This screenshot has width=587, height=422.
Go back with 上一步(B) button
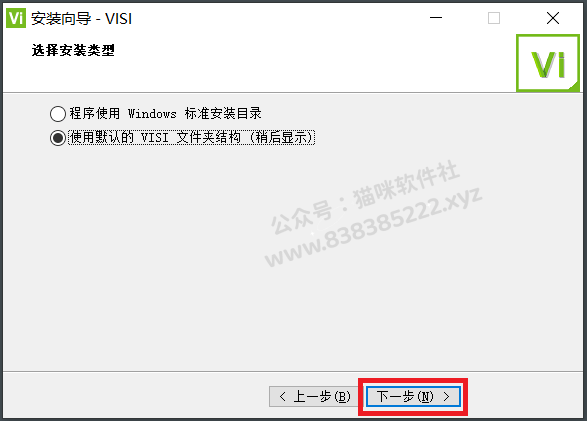314,396
